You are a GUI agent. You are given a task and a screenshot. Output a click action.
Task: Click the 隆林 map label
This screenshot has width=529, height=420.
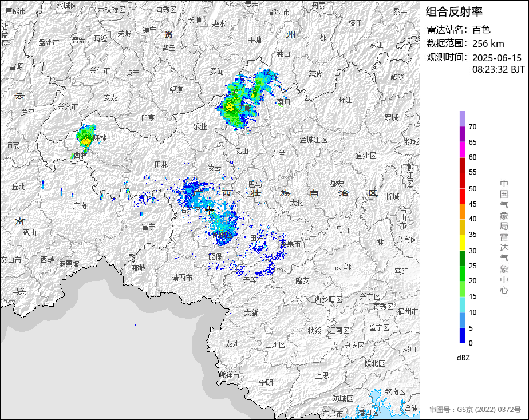[100, 138]
